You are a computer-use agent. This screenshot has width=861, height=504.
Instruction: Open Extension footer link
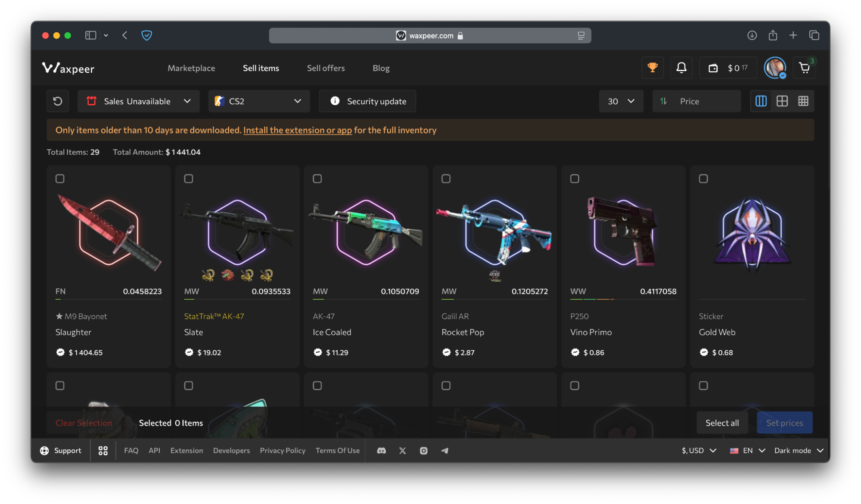click(186, 451)
